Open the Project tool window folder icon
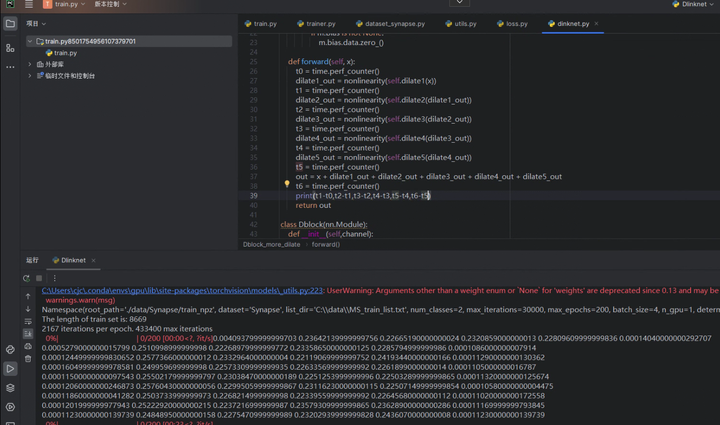 (x=10, y=23)
